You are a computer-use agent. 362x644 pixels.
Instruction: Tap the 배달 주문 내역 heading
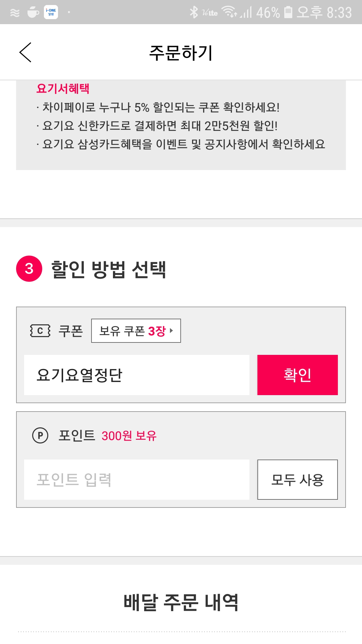(181, 602)
